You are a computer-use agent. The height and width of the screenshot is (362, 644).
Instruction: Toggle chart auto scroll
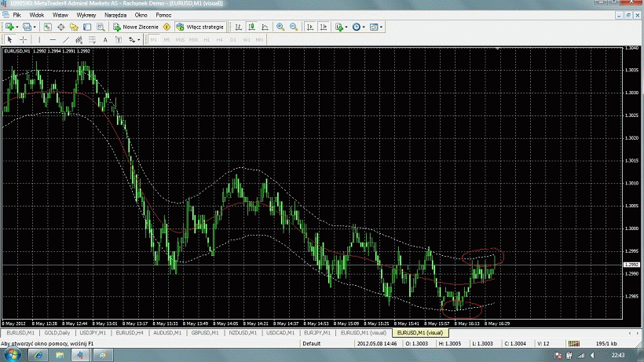310,27
